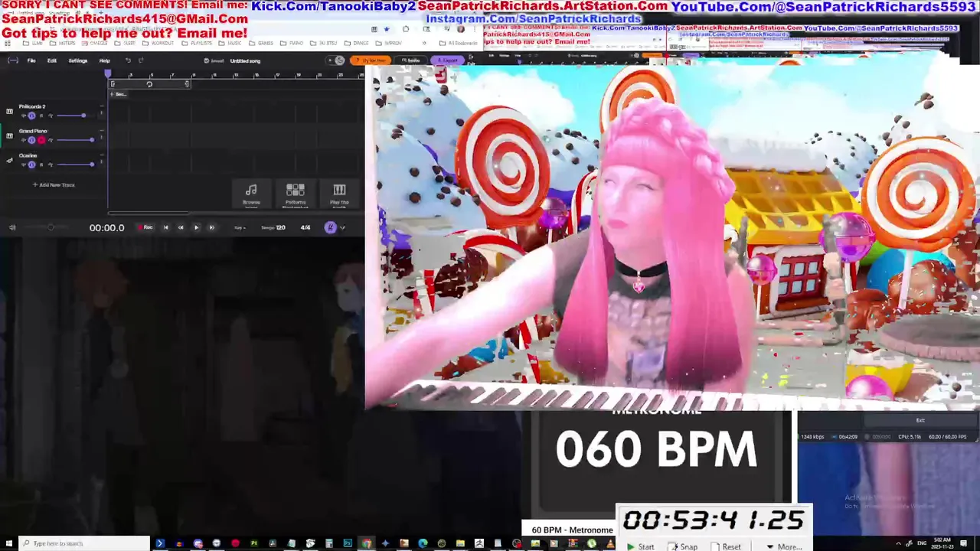Screen dimensions: 980x551
Task: Open the Edit menu in the DAW
Action: click(52, 60)
